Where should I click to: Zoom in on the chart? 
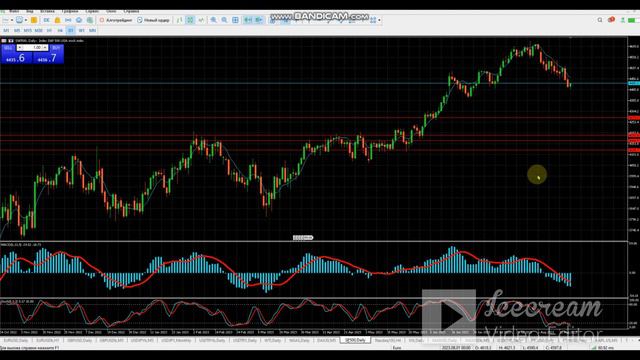(213, 20)
